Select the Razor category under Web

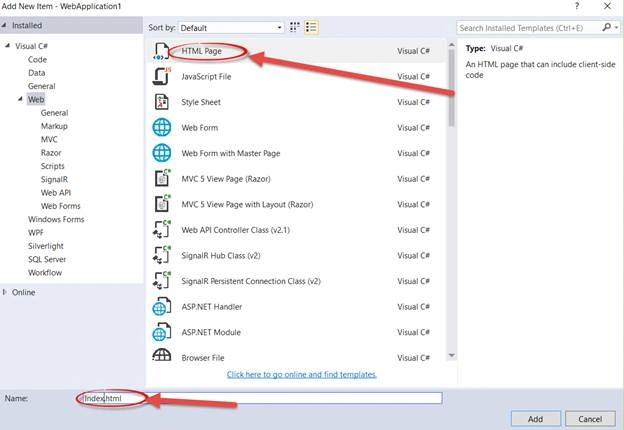[x=51, y=153]
